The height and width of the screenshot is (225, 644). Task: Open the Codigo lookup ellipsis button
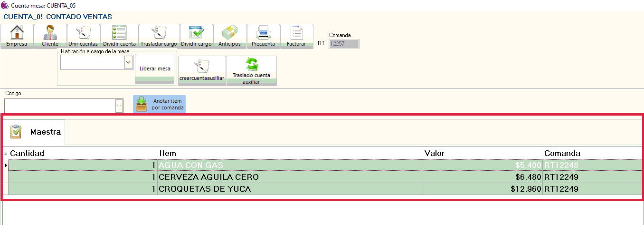click(x=119, y=106)
